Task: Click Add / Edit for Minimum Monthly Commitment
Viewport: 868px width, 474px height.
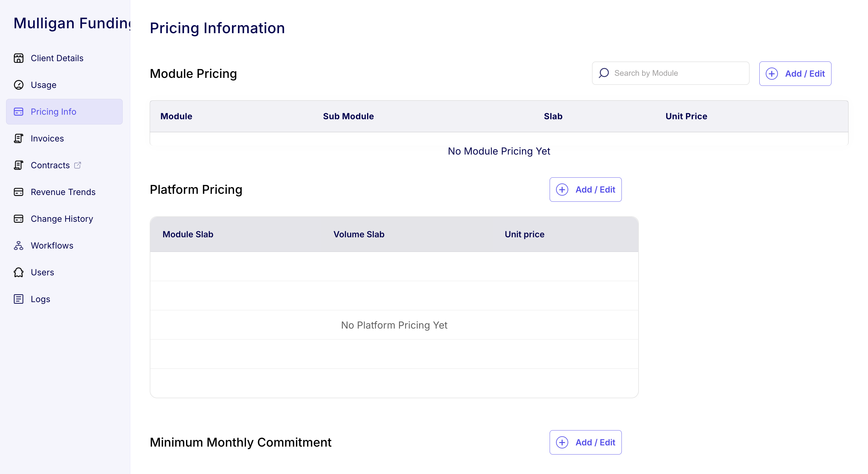Action: pyautogui.click(x=585, y=442)
